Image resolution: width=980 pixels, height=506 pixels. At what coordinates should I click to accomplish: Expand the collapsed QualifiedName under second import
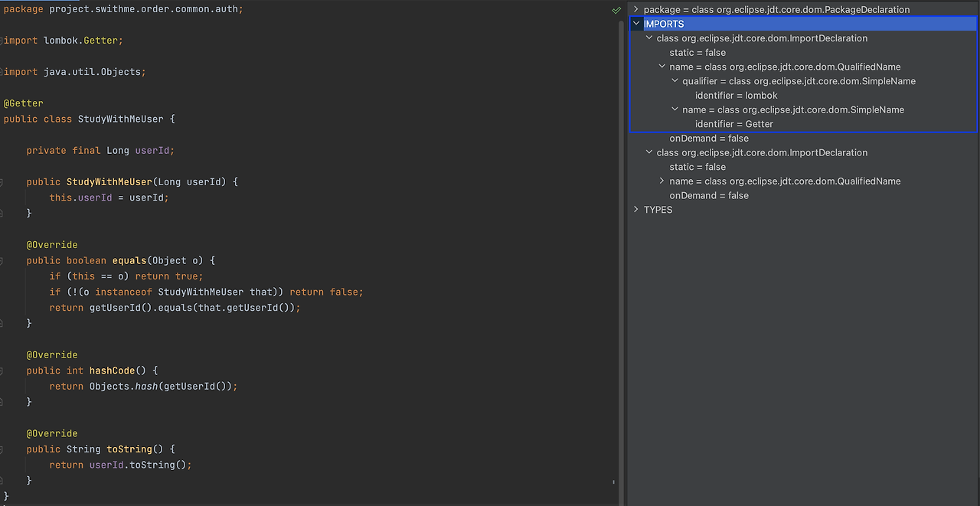click(x=662, y=181)
